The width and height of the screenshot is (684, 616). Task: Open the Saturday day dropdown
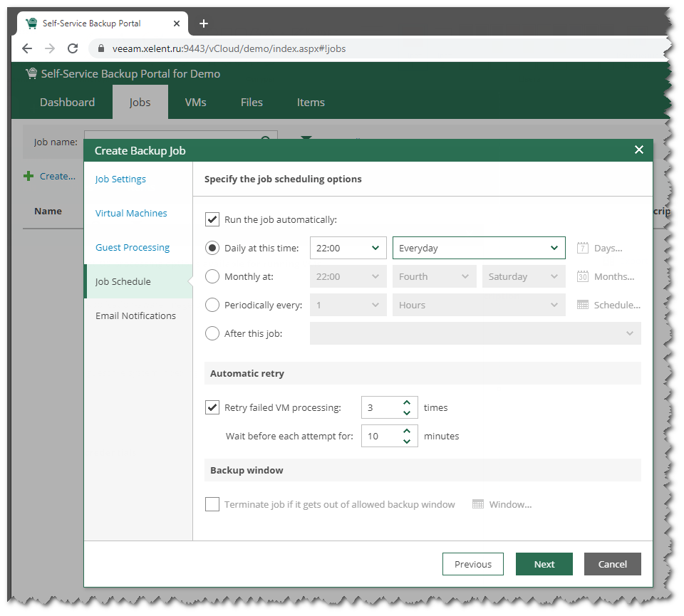(524, 276)
